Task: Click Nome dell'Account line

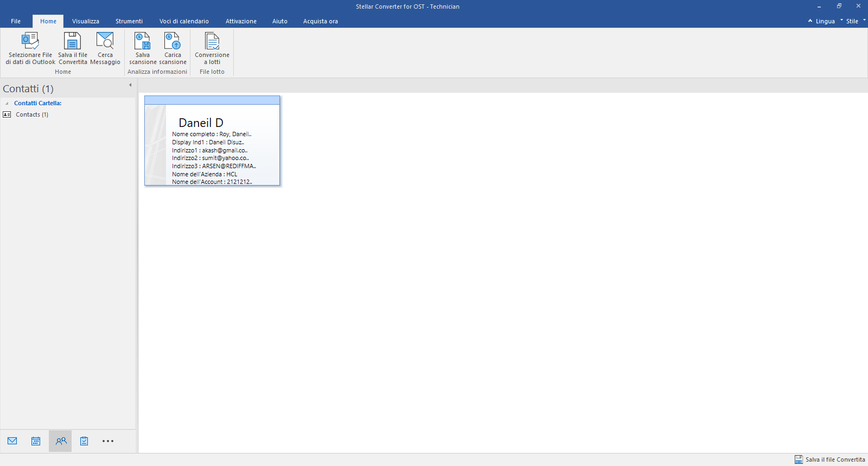Action: point(212,182)
